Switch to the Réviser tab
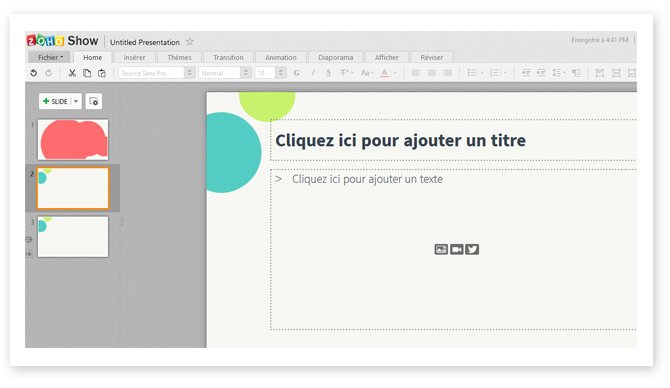Screen dimensions: 670x388 pyautogui.click(x=432, y=57)
